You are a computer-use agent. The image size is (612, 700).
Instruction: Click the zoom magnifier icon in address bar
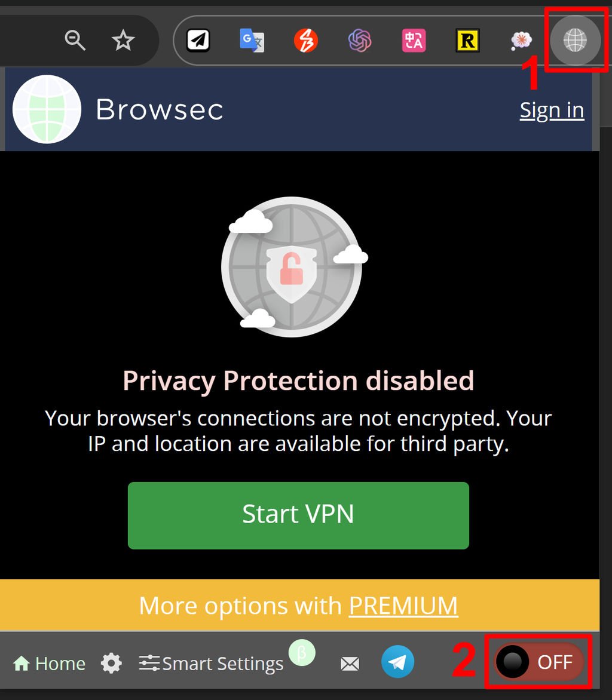click(75, 40)
